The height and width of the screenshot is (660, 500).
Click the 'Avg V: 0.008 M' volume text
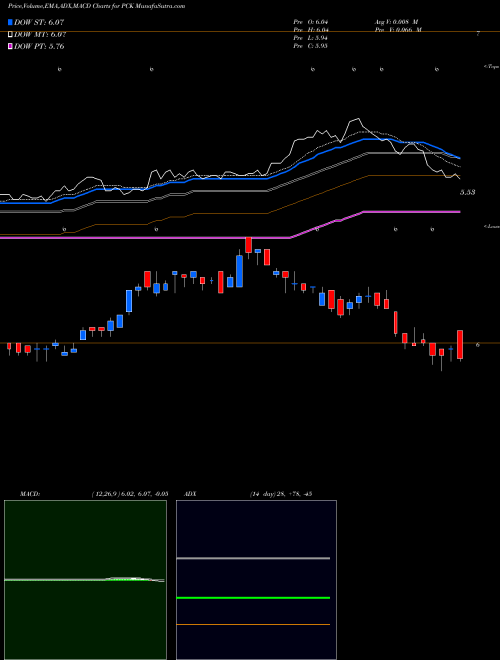coord(397,22)
